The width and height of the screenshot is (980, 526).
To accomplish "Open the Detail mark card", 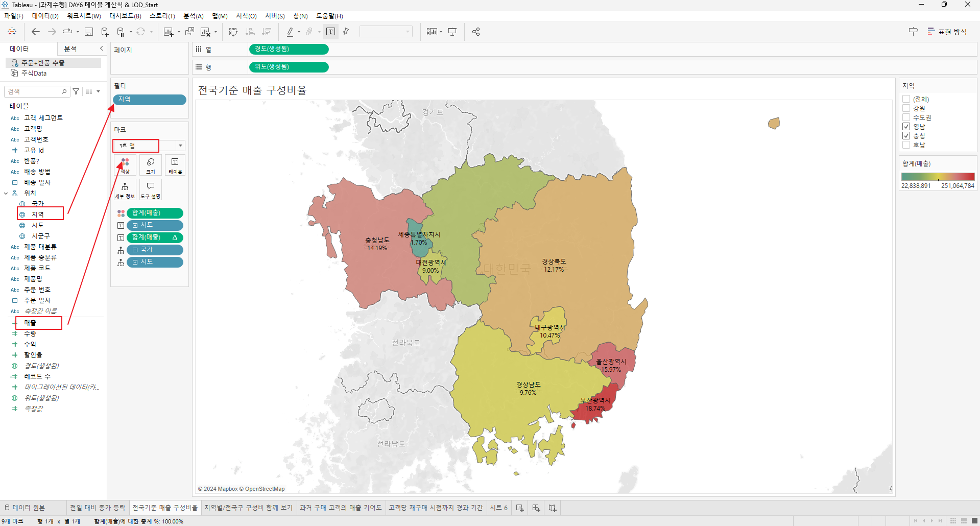I will pyautogui.click(x=125, y=189).
